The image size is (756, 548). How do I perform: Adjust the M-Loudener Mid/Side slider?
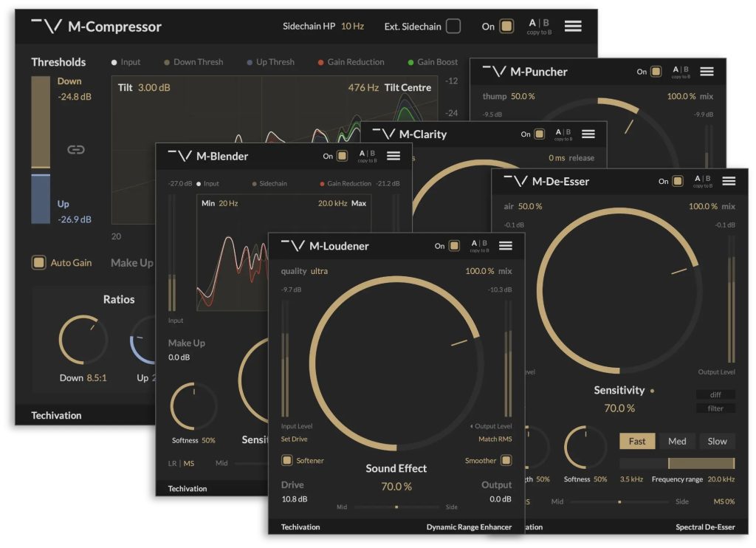396,507
